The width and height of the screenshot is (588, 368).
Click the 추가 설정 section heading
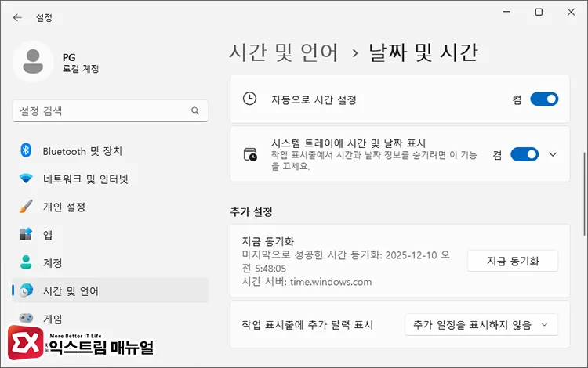[251, 212]
